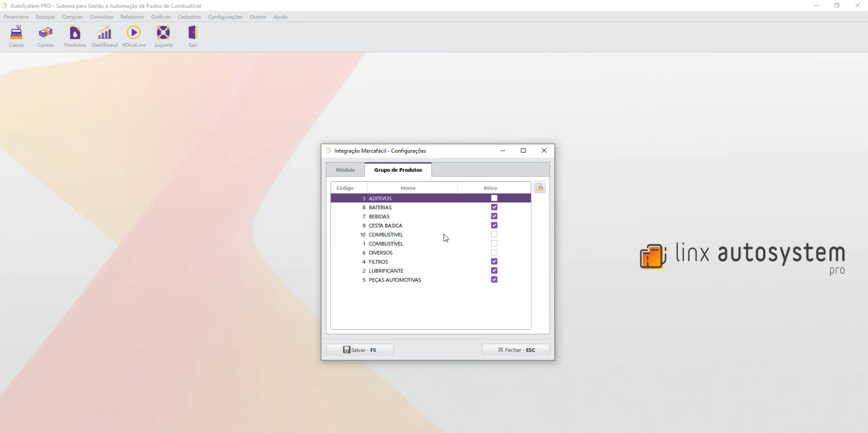This screenshot has width=868, height=433.
Task: Uncheck Ativo for BEBIDAS
Action: (x=494, y=216)
